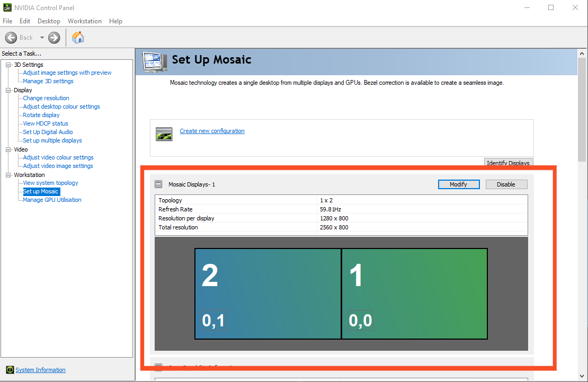
Task: Open the Workstation menu
Action: point(85,21)
